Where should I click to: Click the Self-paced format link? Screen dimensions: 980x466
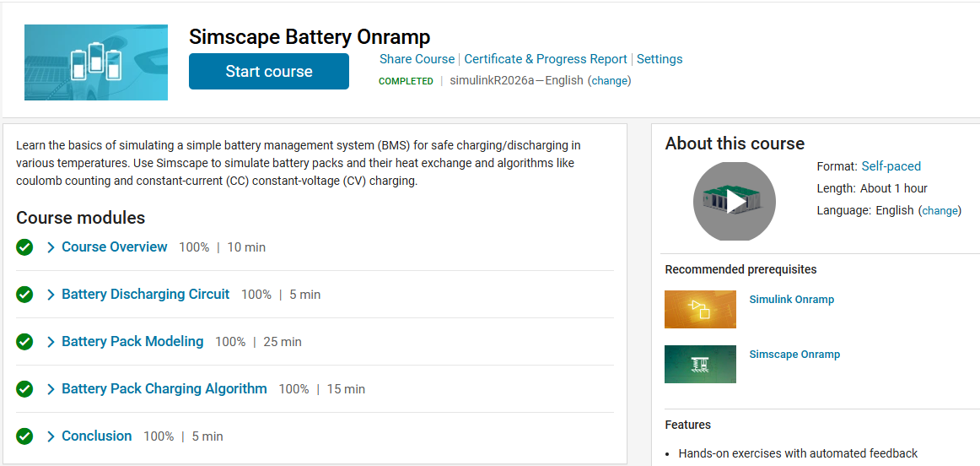pyautogui.click(x=891, y=166)
